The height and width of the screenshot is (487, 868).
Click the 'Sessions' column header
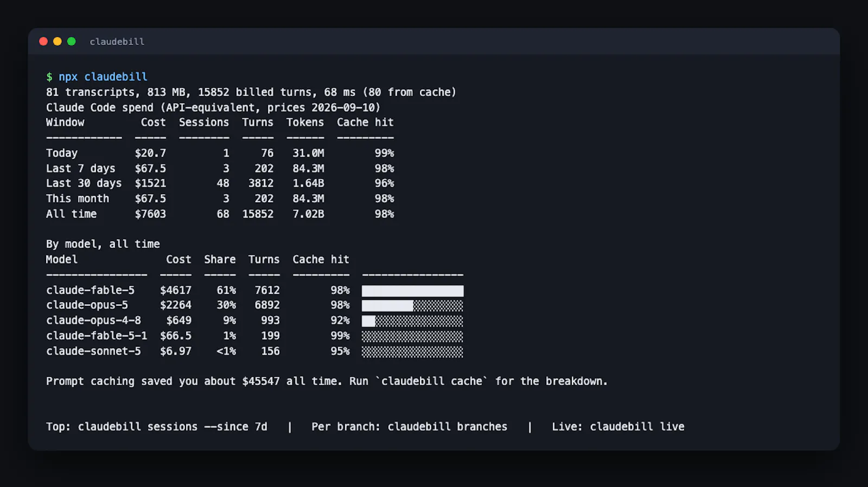pos(204,123)
